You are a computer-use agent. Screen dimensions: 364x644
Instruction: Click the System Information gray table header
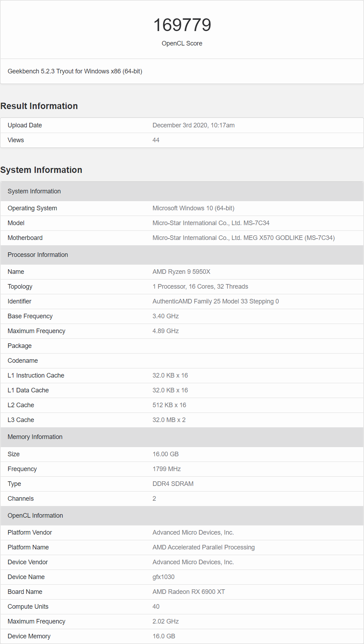(x=182, y=191)
